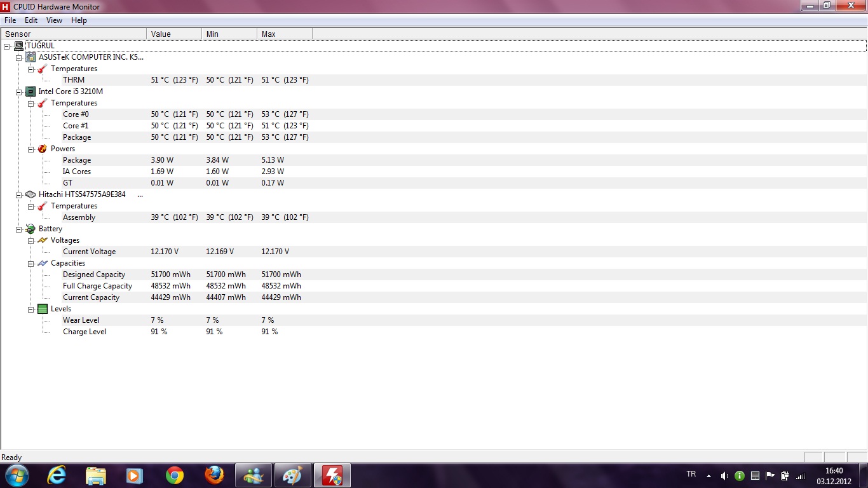Screen dimensions: 868x488
Task: Open the View menu
Action: pyautogui.click(x=54, y=20)
